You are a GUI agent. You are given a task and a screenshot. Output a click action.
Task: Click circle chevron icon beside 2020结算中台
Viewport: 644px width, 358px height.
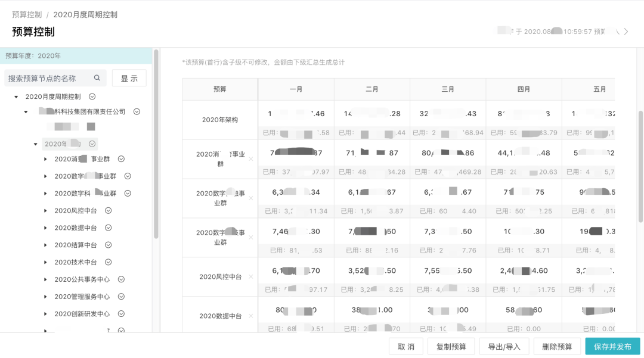(108, 244)
